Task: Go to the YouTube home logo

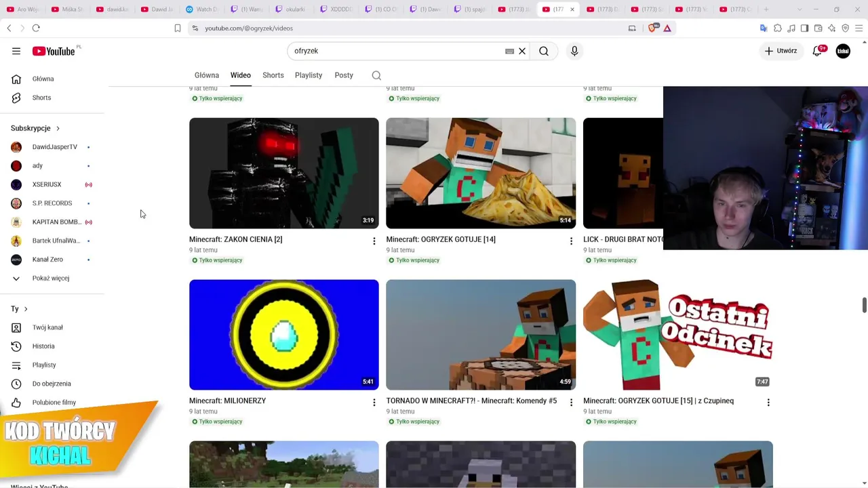Action: click(x=54, y=51)
